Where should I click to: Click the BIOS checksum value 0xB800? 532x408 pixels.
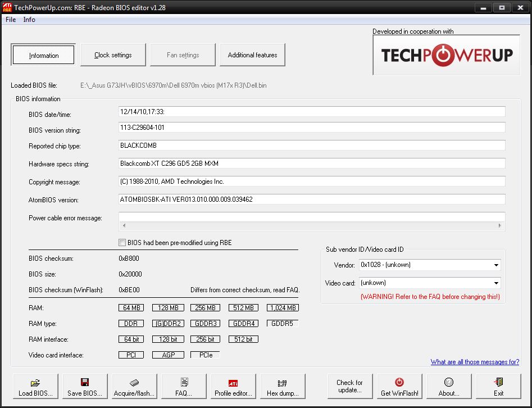129,259
